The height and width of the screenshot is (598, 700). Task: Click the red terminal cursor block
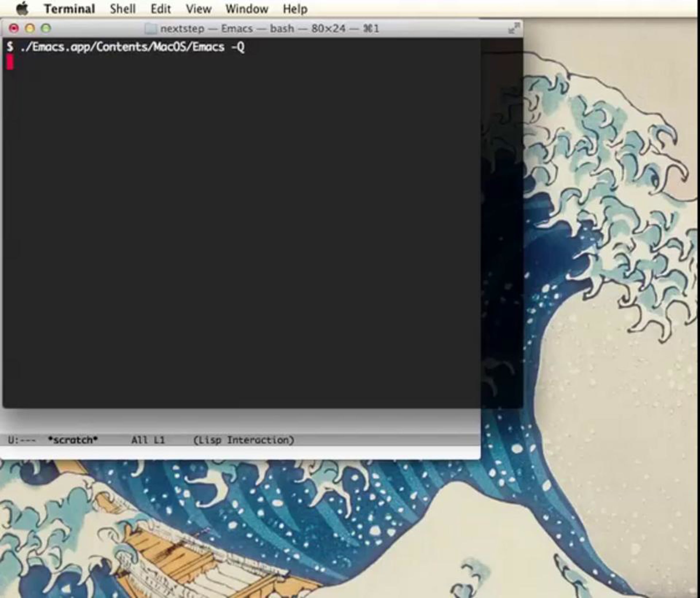tap(10, 62)
